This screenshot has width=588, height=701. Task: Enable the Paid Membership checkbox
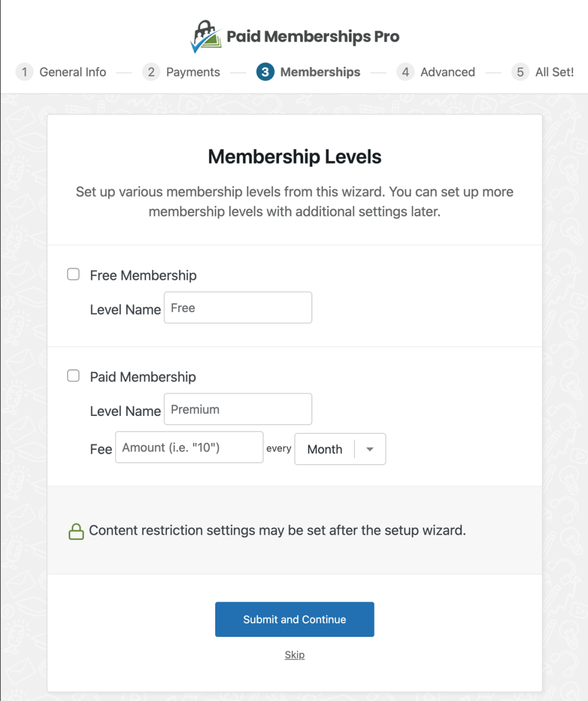point(74,376)
